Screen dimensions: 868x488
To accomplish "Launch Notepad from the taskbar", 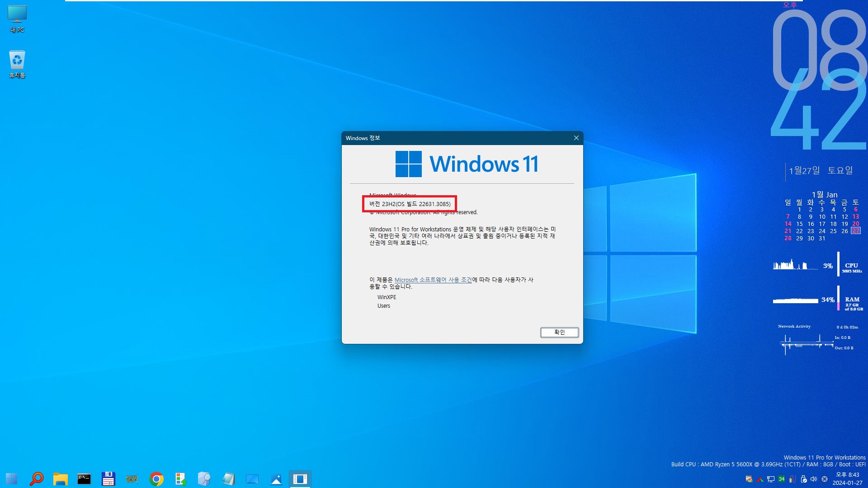I will (x=228, y=479).
